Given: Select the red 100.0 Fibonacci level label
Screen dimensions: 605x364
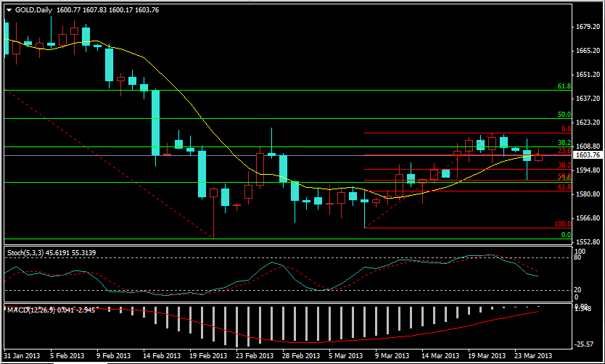Looking at the screenshot, I should (562, 223).
